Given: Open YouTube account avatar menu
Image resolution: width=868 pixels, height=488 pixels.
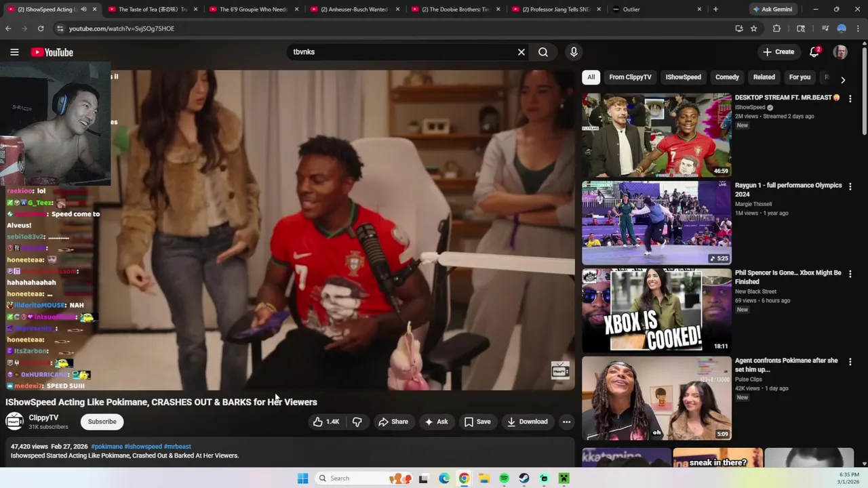Looking at the screenshot, I should [840, 52].
